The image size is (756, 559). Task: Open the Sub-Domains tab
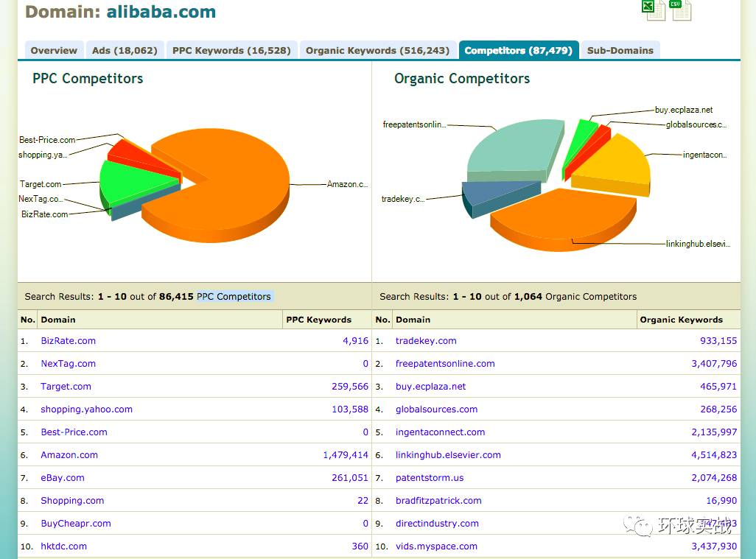[620, 50]
